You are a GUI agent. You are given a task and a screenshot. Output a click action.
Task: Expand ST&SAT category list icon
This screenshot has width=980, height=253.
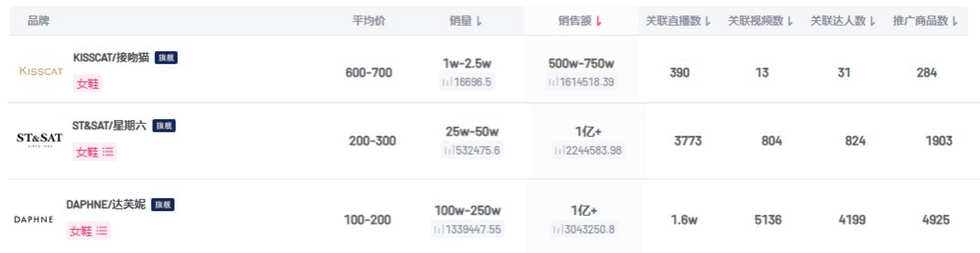tap(108, 152)
